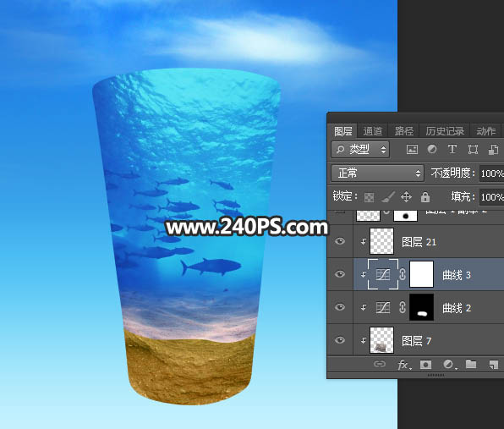Open the 历史记录 tab
This screenshot has height=429, width=504.
click(x=445, y=131)
